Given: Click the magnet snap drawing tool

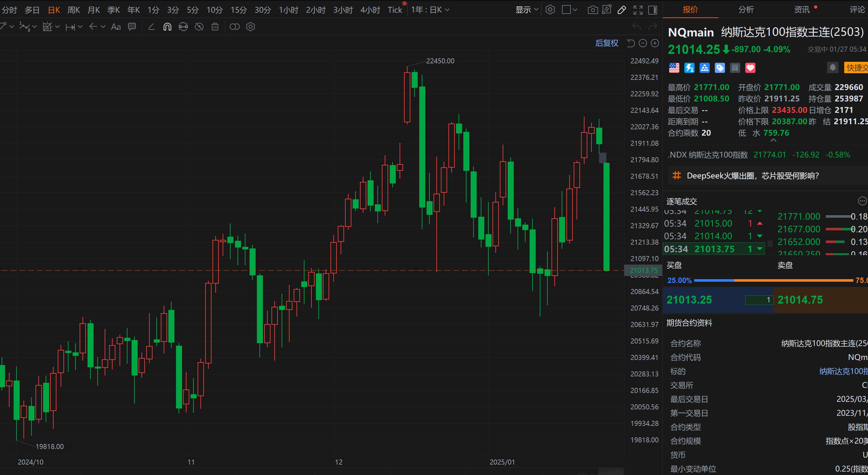Looking at the screenshot, I should pyautogui.click(x=167, y=27).
